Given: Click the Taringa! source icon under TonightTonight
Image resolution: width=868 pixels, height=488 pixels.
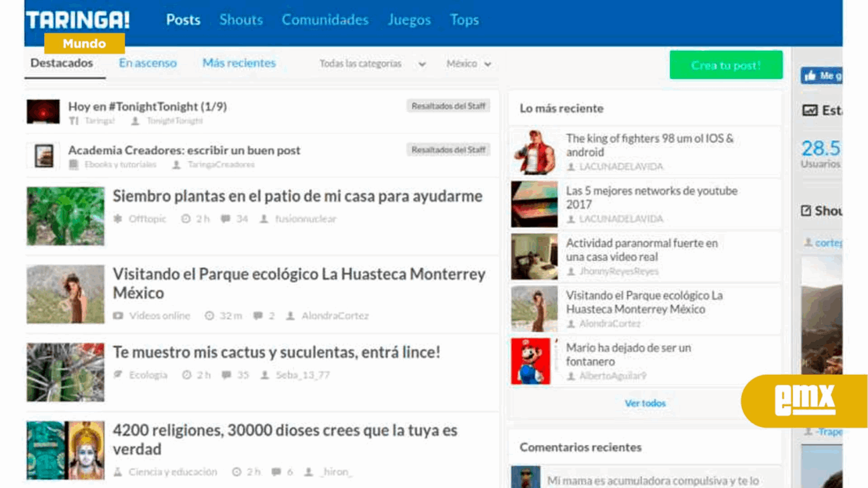Looking at the screenshot, I should point(74,121).
